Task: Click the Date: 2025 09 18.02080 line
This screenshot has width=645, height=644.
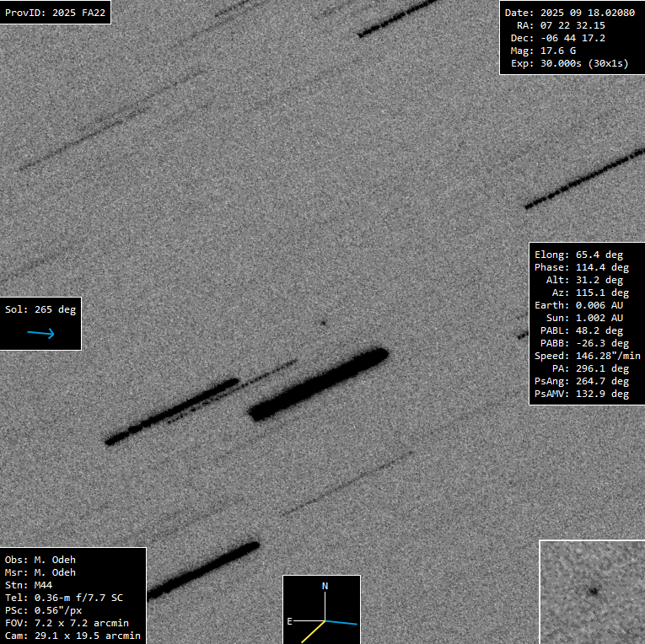Action: [x=569, y=13]
